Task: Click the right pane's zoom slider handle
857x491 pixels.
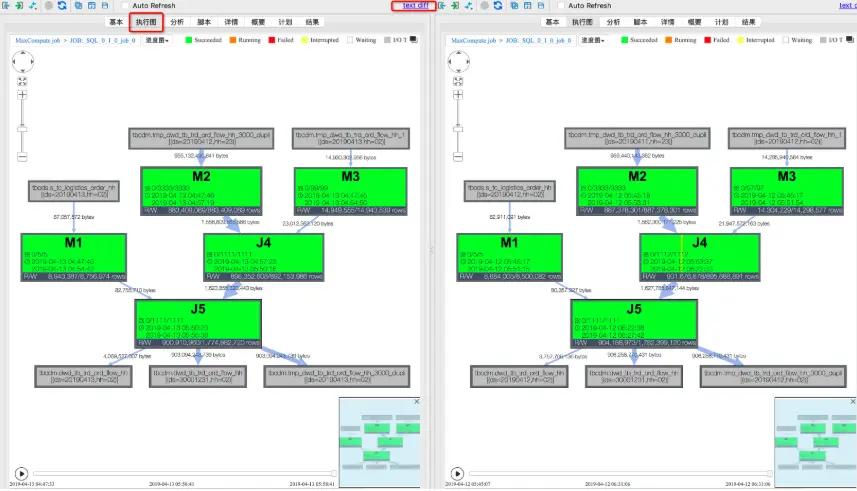Action: tap(458, 128)
